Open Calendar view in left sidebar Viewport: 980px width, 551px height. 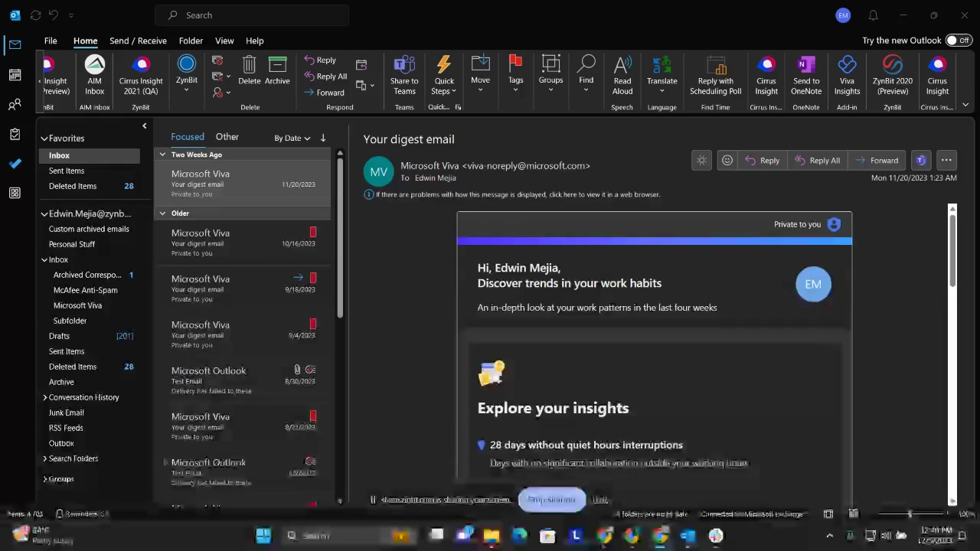coord(15,74)
